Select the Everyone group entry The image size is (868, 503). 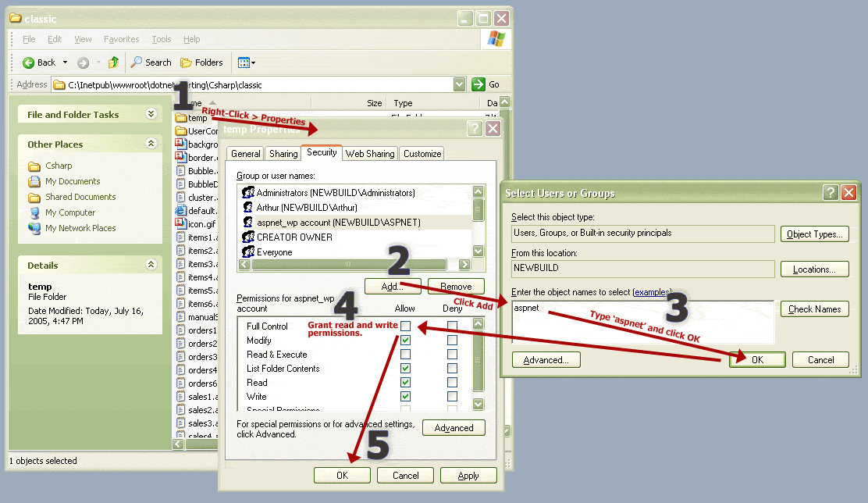[274, 252]
